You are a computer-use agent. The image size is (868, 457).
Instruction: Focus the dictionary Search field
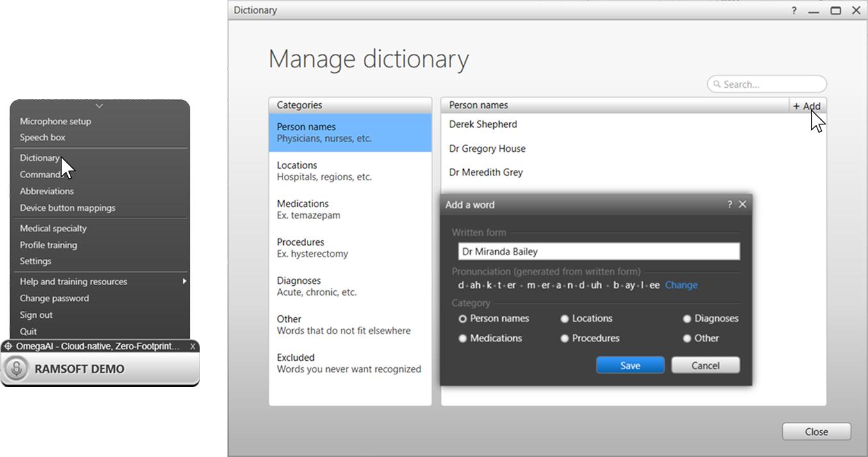(x=767, y=84)
